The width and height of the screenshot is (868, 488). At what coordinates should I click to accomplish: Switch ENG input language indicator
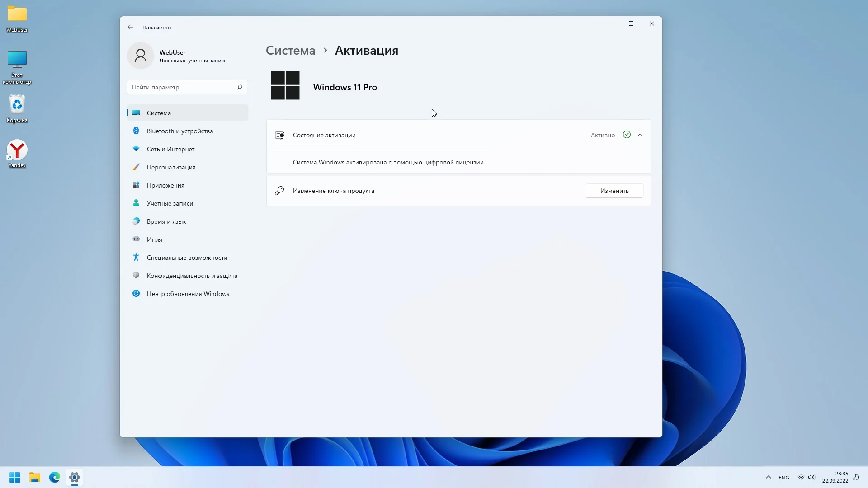pos(784,478)
